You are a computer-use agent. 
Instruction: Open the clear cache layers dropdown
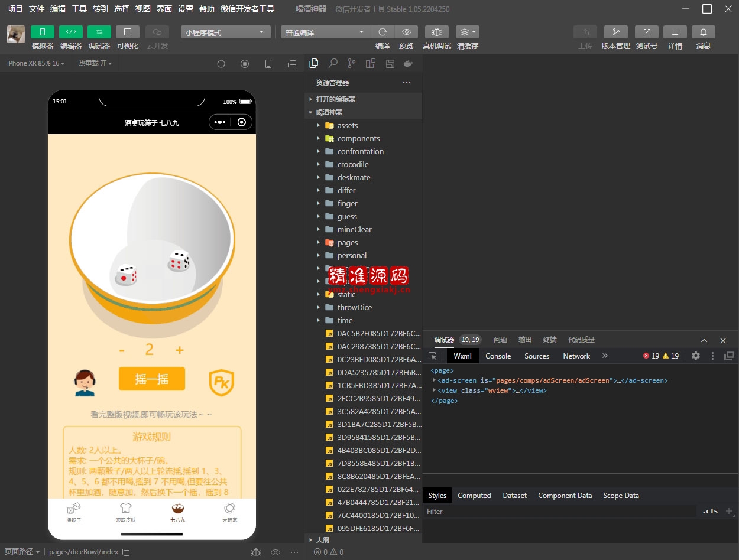tap(468, 32)
